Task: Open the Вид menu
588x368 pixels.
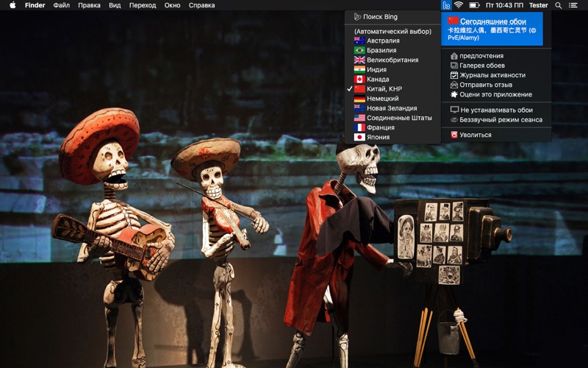Action: [115, 5]
